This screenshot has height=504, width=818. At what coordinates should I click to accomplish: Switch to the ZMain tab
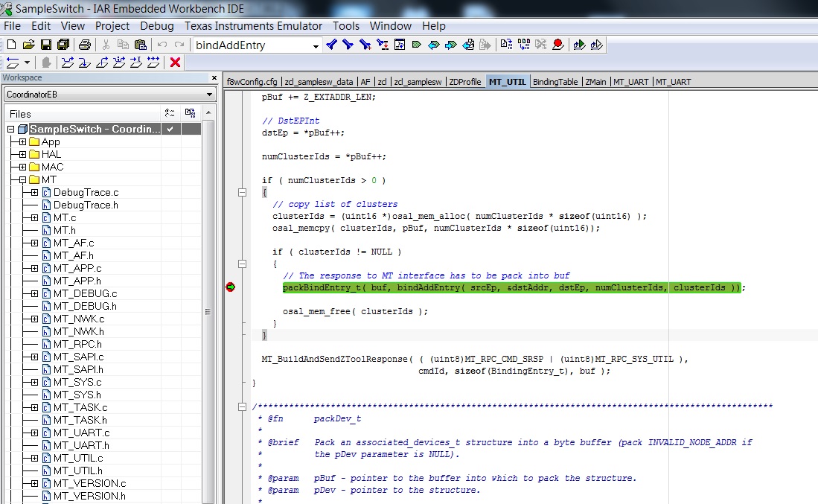coord(595,82)
